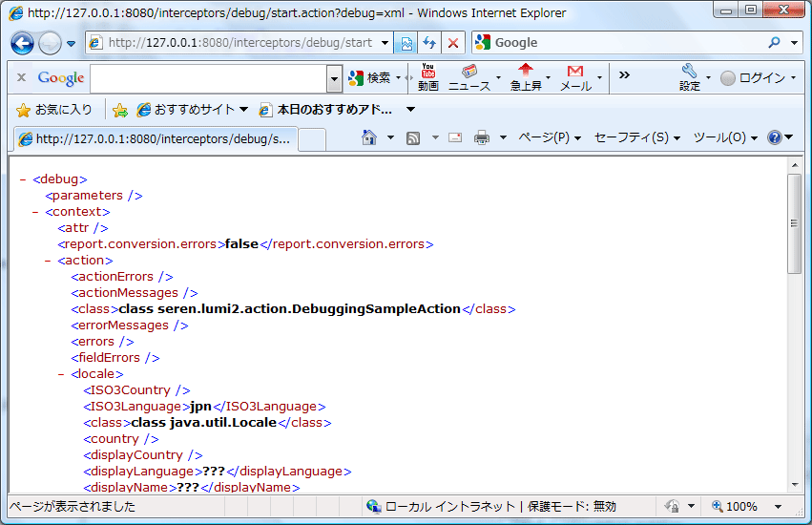
Task: Open the favorites bar overflow dropdown arrow
Action: click(410, 110)
